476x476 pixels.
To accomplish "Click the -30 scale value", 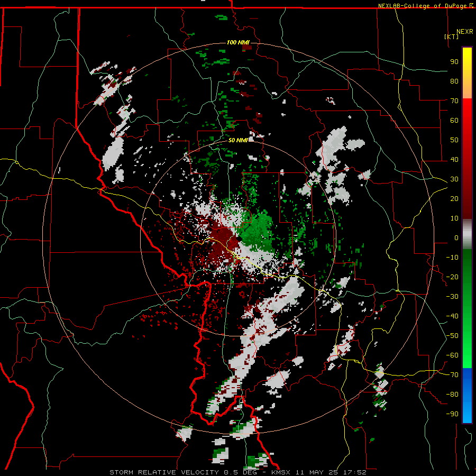I will click(x=452, y=297).
